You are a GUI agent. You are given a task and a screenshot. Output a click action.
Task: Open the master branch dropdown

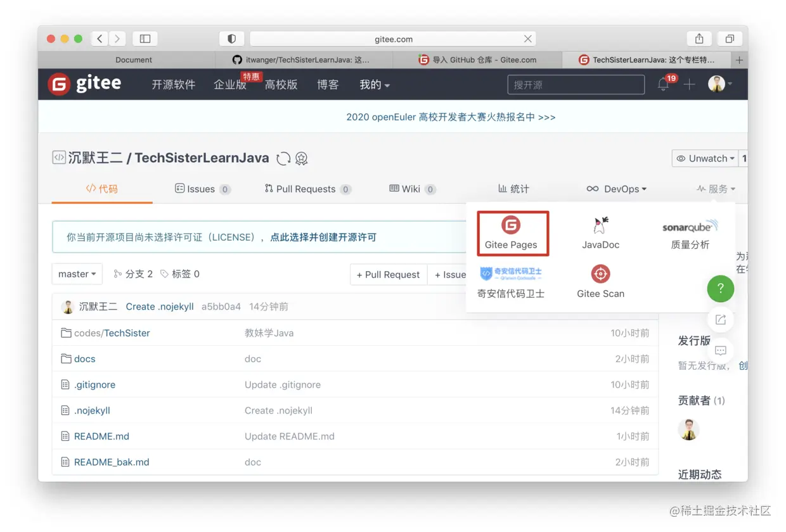point(77,274)
